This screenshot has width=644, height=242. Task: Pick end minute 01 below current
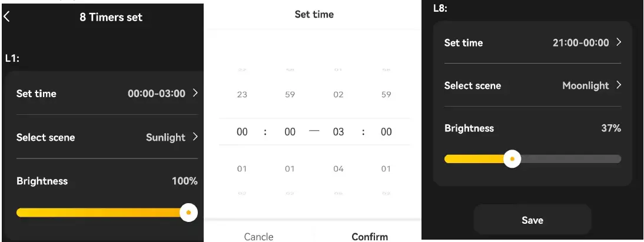coord(386,169)
